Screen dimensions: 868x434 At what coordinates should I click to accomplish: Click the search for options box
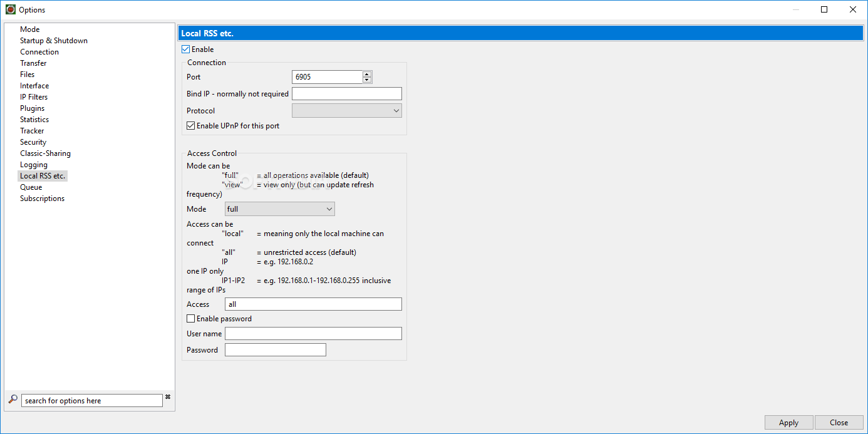pos(92,401)
